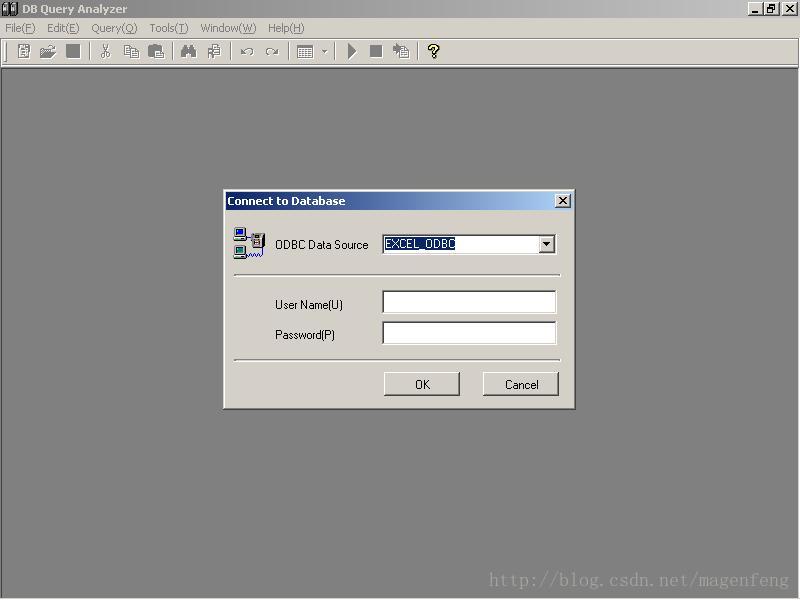Click the Paste toolbar icon
Image resolution: width=800 pixels, height=600 pixels.
coord(156,51)
